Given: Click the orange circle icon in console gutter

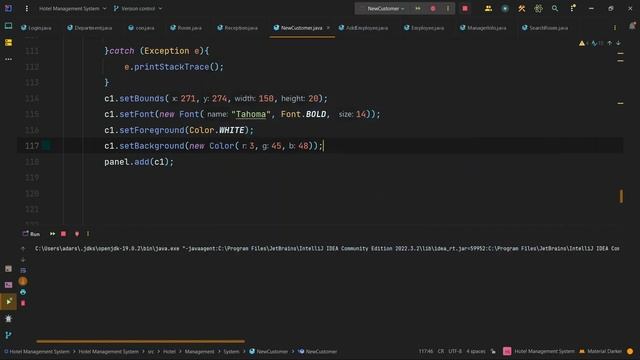Looking at the screenshot, I should (x=23, y=281).
